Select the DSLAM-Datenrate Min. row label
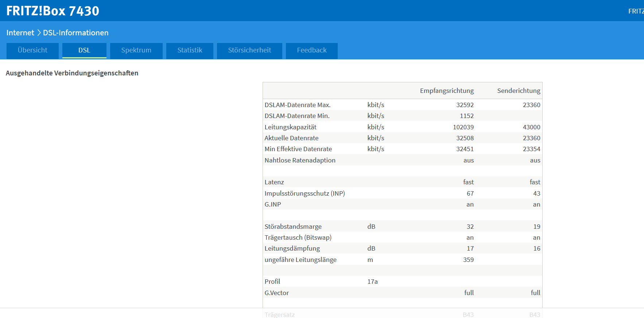The width and height of the screenshot is (644, 318). pos(297,116)
